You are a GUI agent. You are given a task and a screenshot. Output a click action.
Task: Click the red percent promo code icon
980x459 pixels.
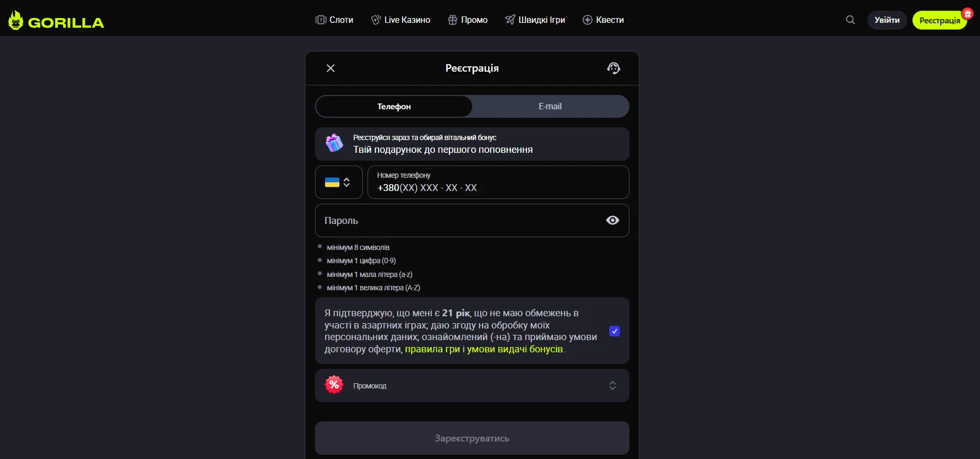click(334, 385)
